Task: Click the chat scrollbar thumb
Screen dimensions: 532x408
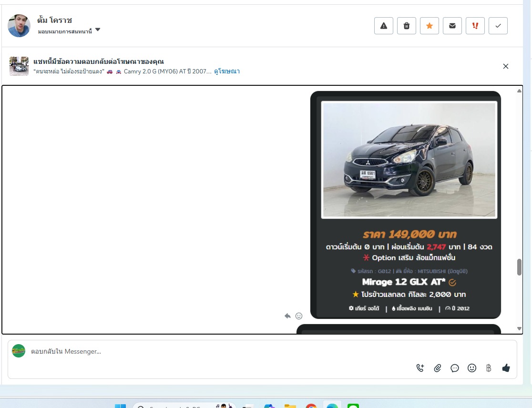Action: point(519,267)
